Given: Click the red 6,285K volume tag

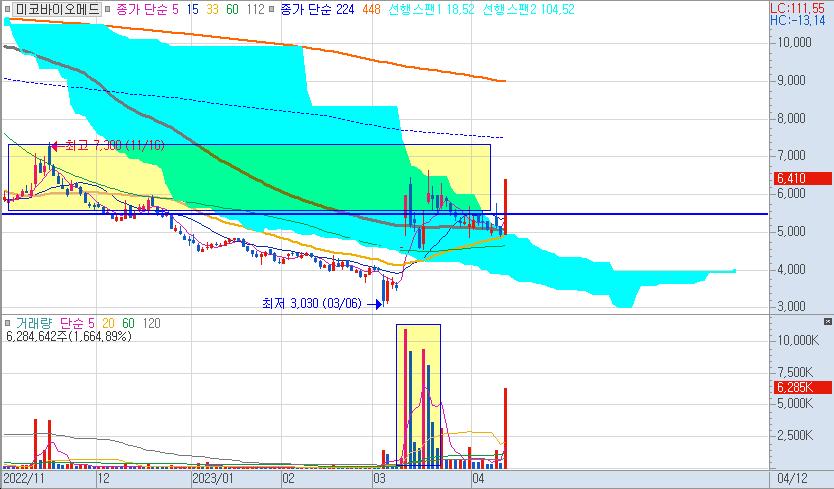Looking at the screenshot, I should pos(802,387).
